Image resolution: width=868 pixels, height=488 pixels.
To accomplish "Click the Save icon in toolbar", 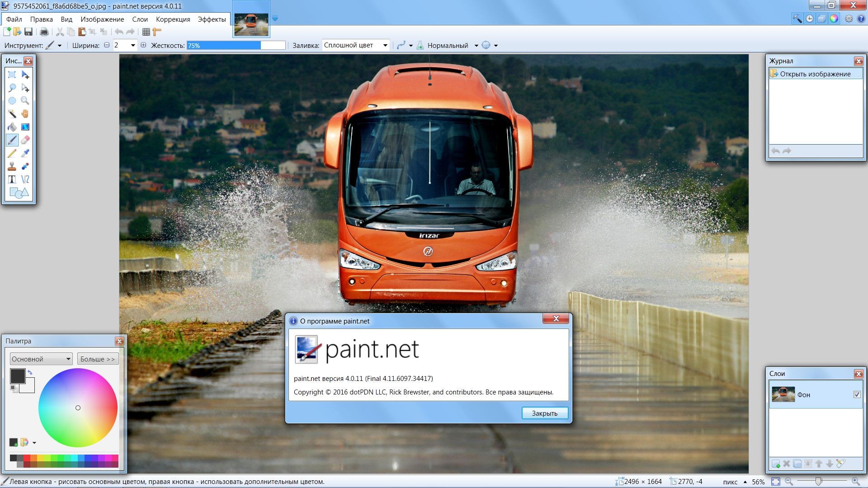I will pos(28,32).
